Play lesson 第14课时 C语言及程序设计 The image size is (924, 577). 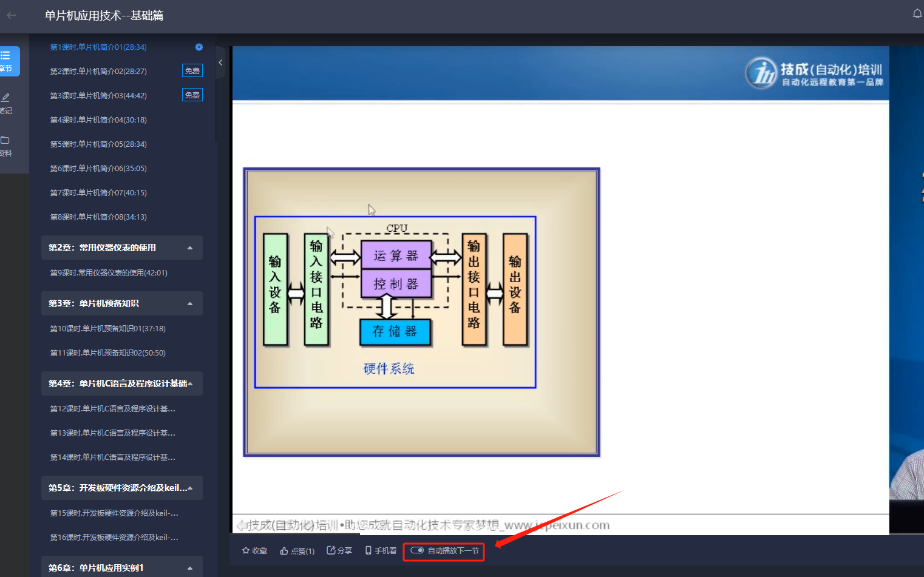112,457
